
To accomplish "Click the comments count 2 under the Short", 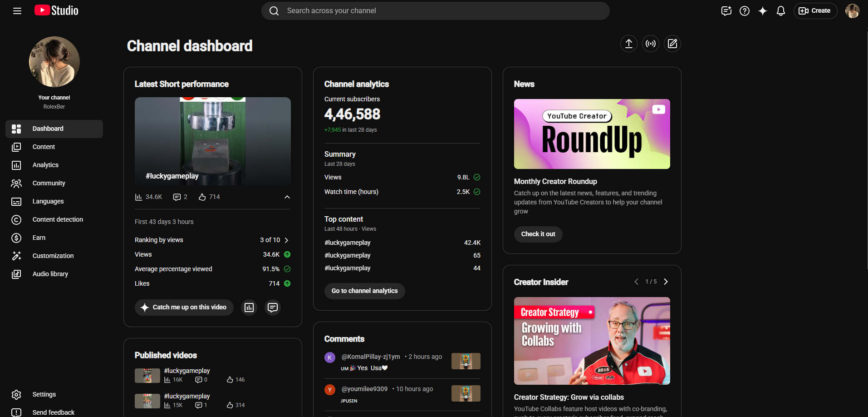I will pos(180,197).
